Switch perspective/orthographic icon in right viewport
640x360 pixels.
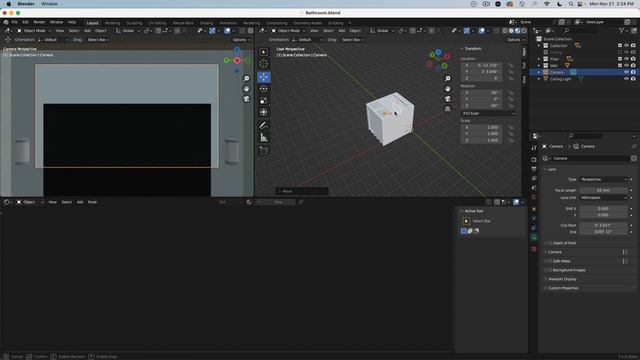point(447,109)
